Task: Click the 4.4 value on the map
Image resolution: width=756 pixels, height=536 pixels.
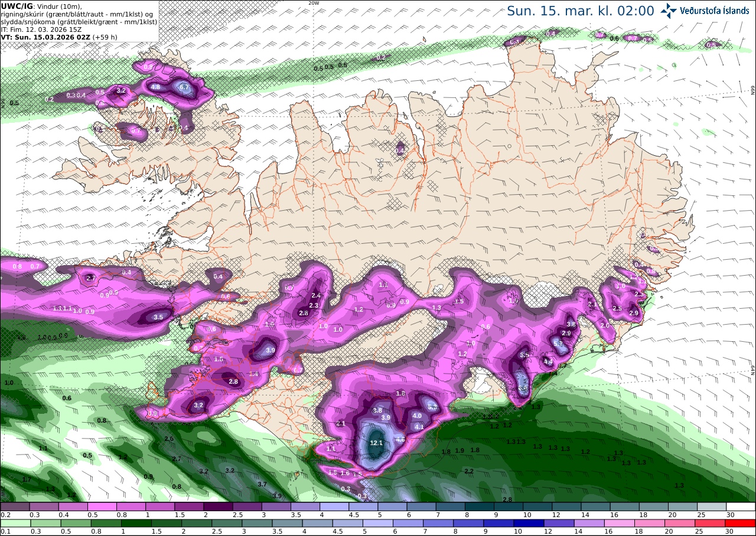Action: click(x=548, y=362)
